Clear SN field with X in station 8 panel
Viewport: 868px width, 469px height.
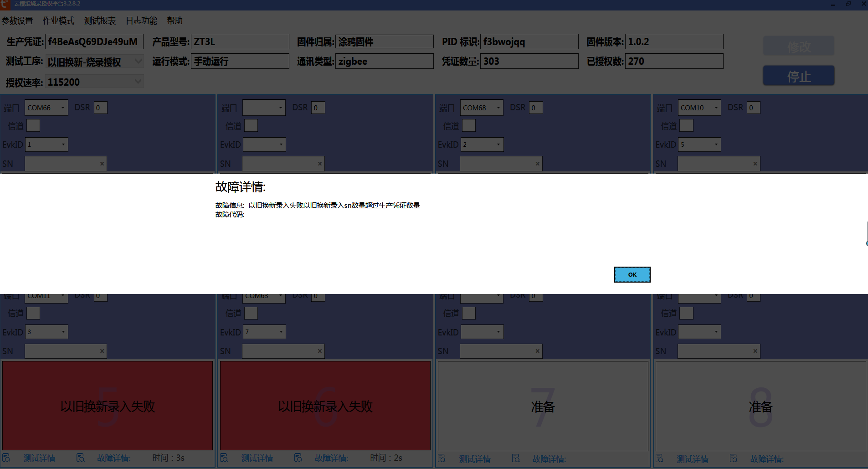pos(755,351)
